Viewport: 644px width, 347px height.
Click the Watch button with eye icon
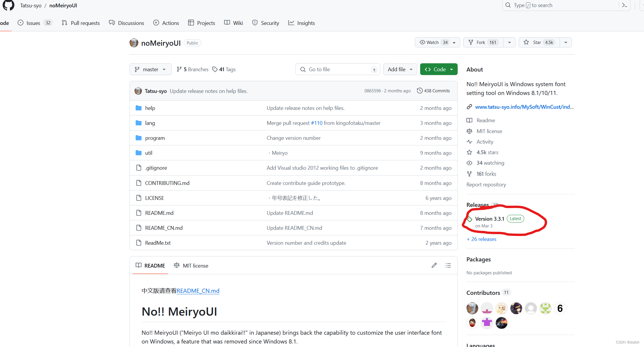click(x=434, y=42)
